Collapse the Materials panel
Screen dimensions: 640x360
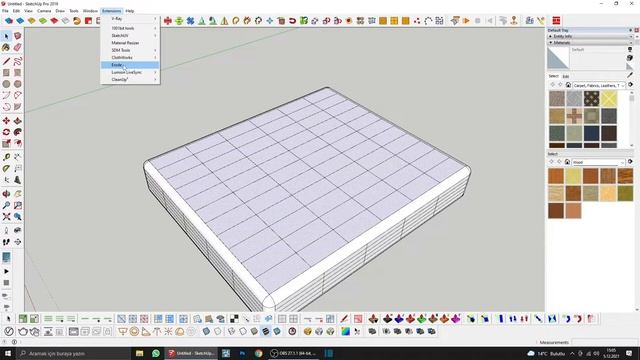pyautogui.click(x=590, y=42)
